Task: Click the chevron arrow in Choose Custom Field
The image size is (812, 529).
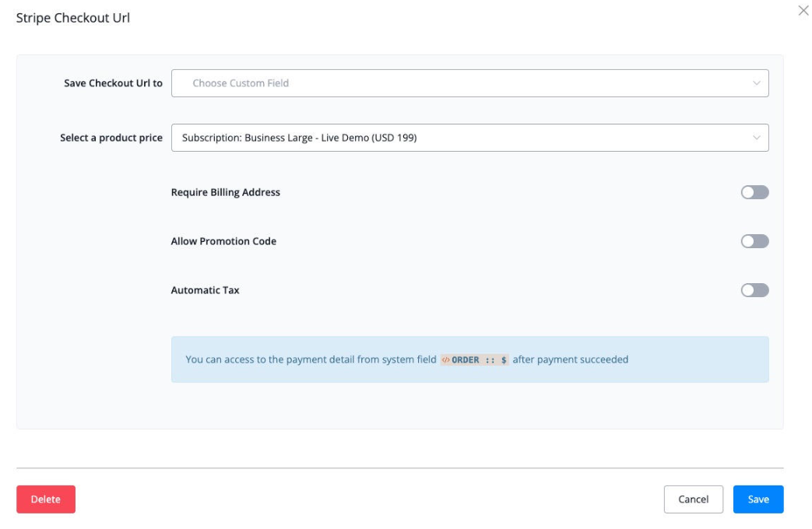Action: [756, 83]
